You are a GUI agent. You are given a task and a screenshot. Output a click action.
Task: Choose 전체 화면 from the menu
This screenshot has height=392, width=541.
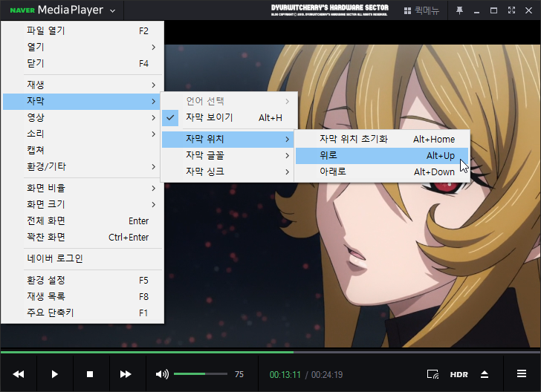pyautogui.click(x=82, y=220)
